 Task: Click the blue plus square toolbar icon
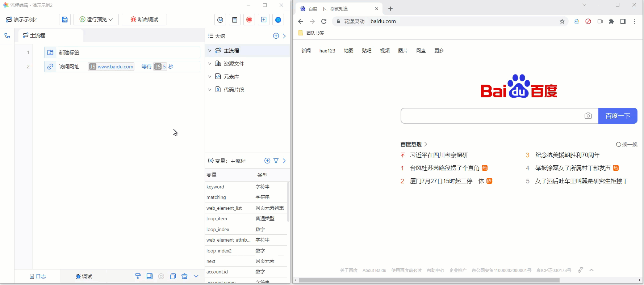[x=264, y=20]
